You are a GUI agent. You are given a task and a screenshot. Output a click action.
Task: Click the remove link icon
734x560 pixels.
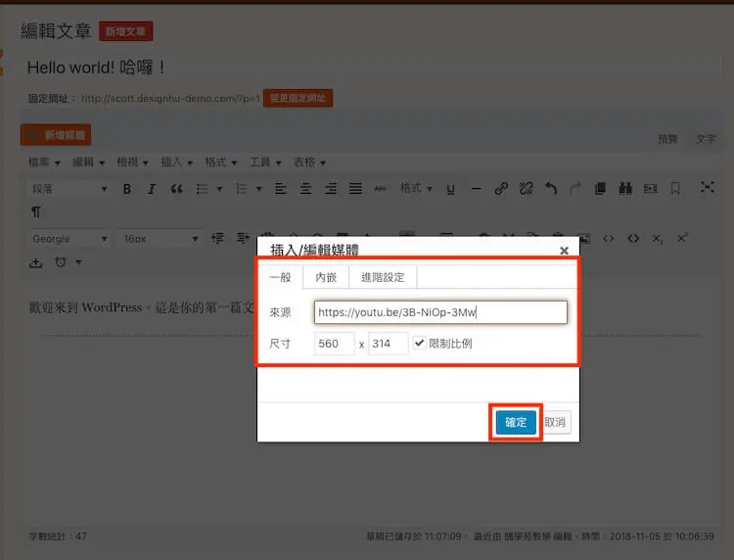(x=526, y=189)
